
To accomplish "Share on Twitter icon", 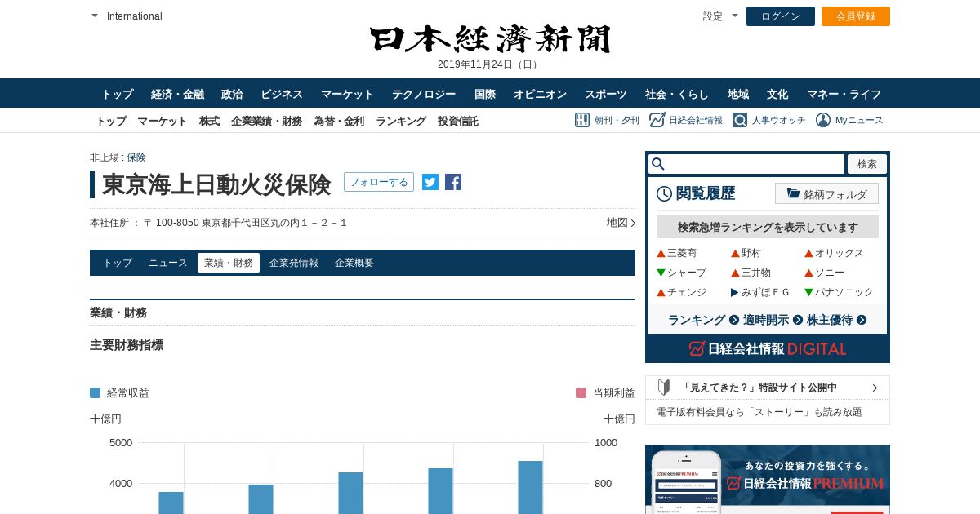I will pyautogui.click(x=430, y=182).
